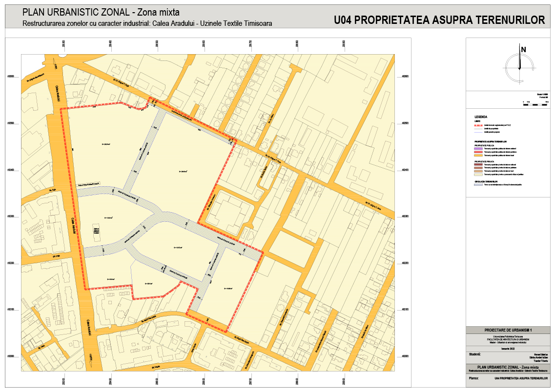Click the LEGENDA heading
The image size is (555, 392).
481,118
